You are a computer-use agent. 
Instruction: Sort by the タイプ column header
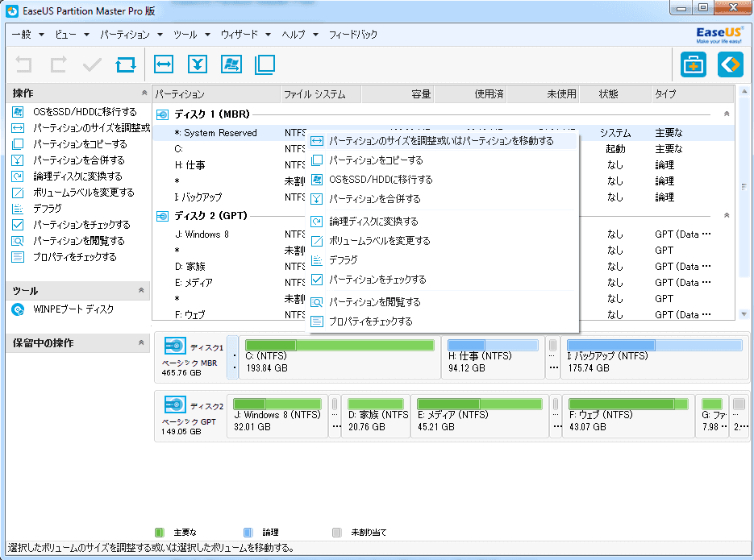point(693,94)
